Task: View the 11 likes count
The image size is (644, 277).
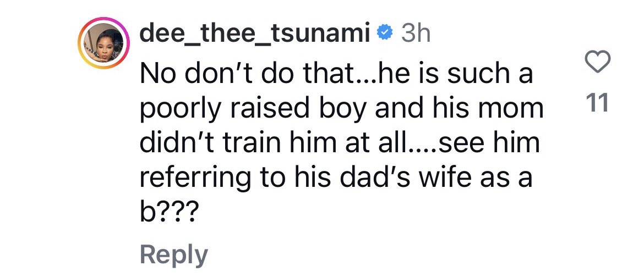Action: (597, 104)
